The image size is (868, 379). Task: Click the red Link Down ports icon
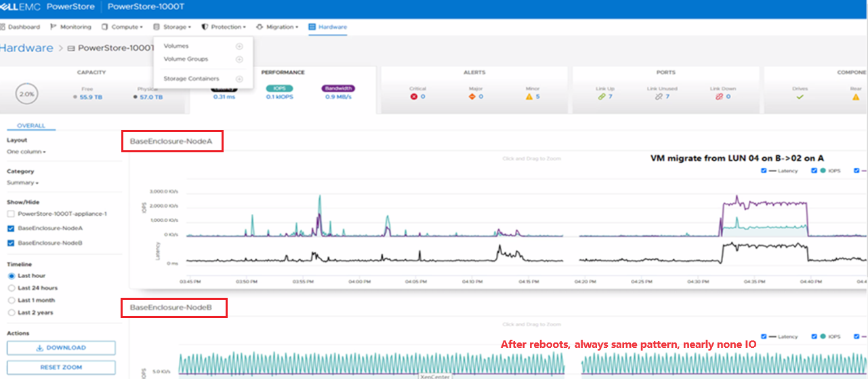[x=720, y=97]
